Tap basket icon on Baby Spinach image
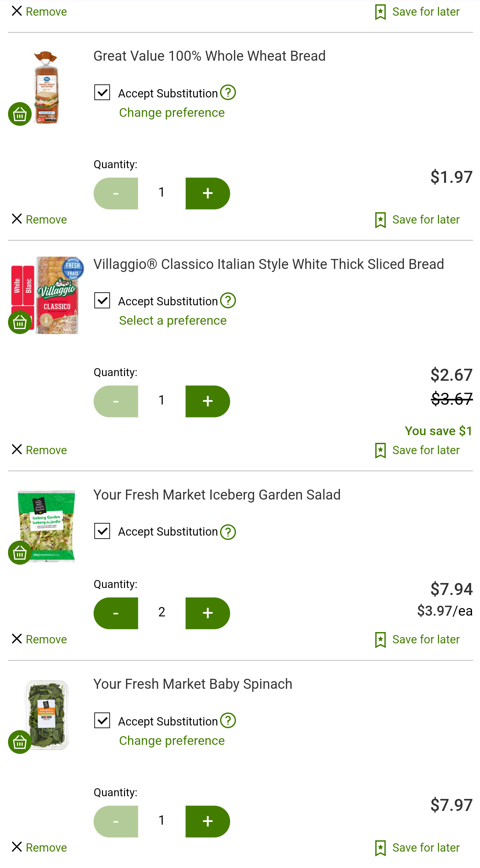The height and width of the screenshot is (868, 480). pyautogui.click(x=20, y=742)
